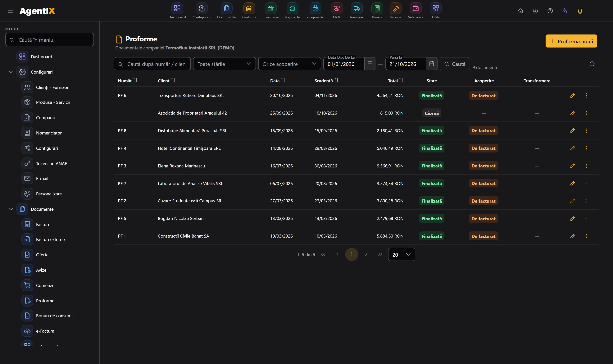The height and width of the screenshot is (364, 613).
Task: Open the Toate stările dropdown
Action: coord(224,64)
